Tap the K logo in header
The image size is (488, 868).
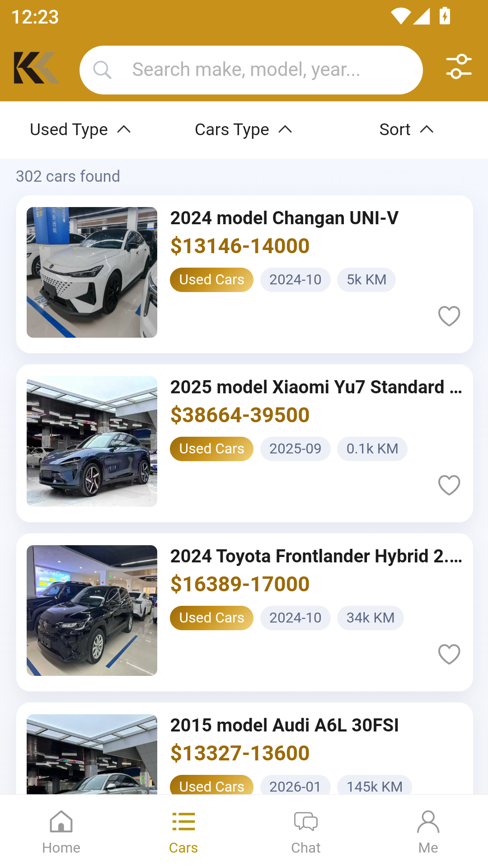coord(36,68)
